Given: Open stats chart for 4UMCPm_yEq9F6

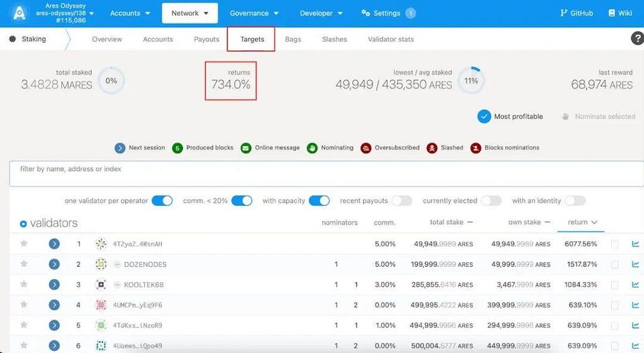Looking at the screenshot, I should 635,305.
